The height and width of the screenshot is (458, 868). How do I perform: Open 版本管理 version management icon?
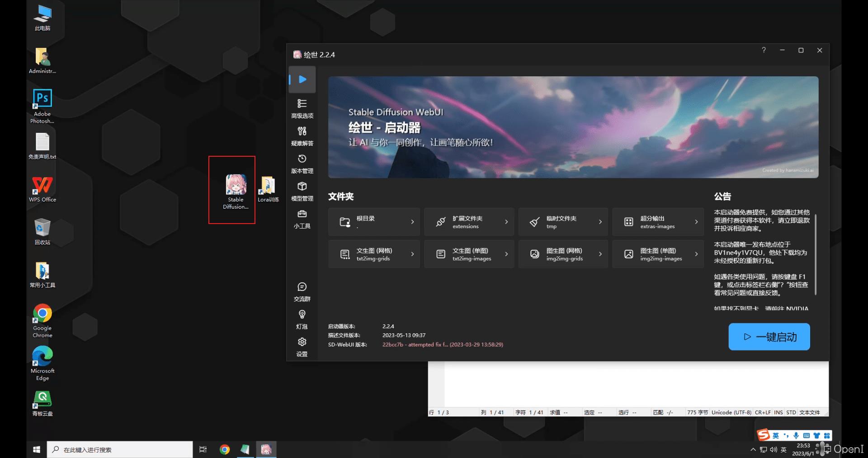tap(302, 163)
